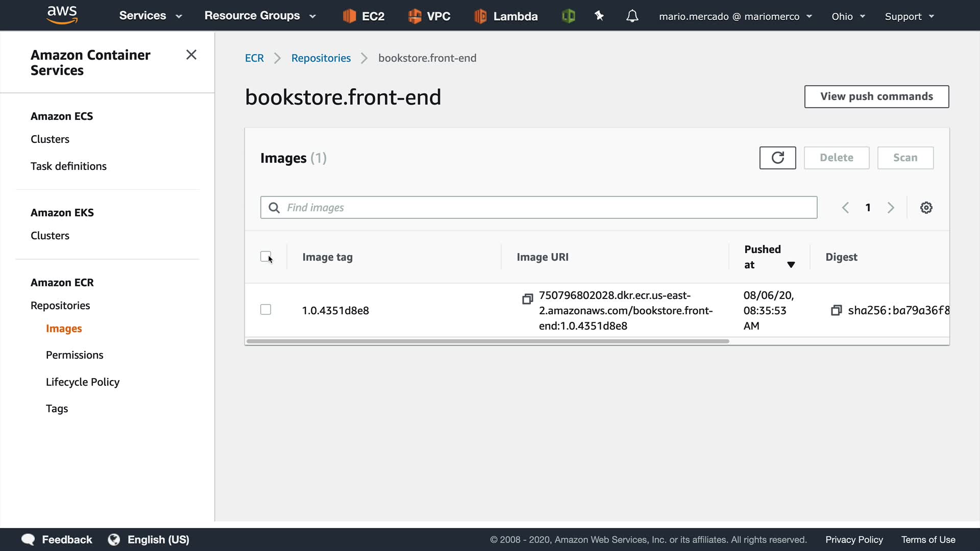Copy the image URI with copy icon
980x551 pixels.
(x=527, y=299)
